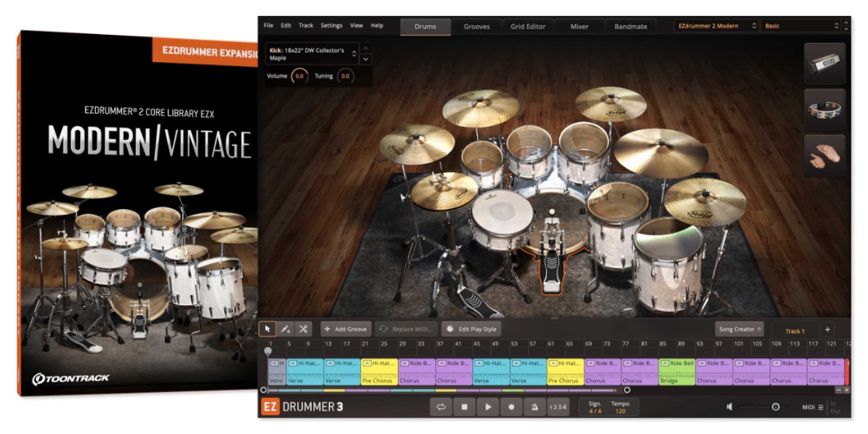Viewport: 868px width, 434px height.
Task: Select the Intro song block
Action: 276,372
